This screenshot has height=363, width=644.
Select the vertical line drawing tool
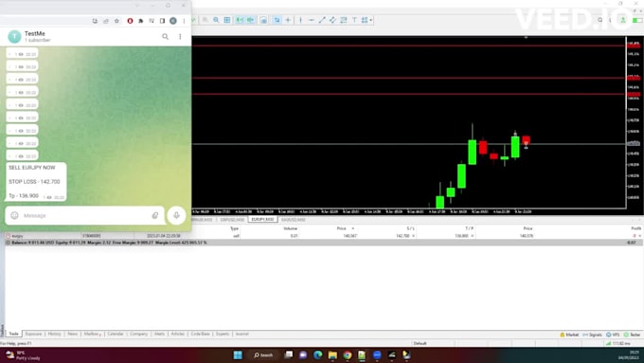[x=300, y=20]
